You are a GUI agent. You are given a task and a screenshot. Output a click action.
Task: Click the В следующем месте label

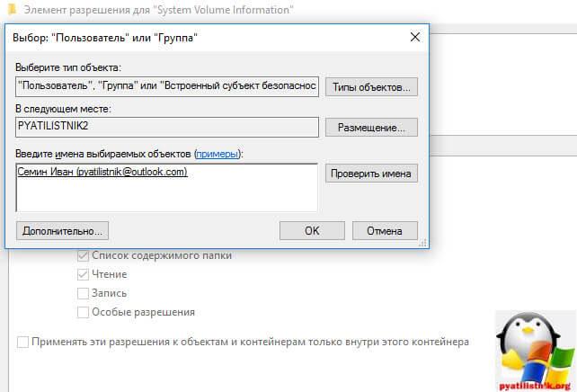click(63, 109)
